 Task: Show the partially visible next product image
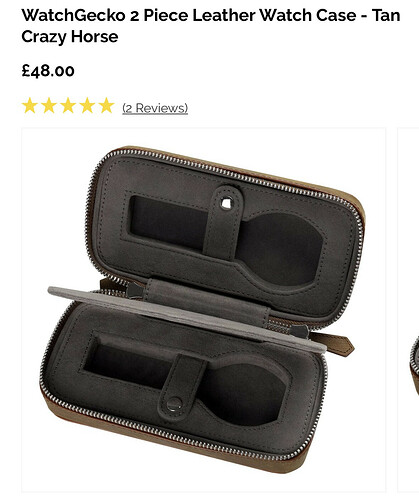[x=409, y=310]
